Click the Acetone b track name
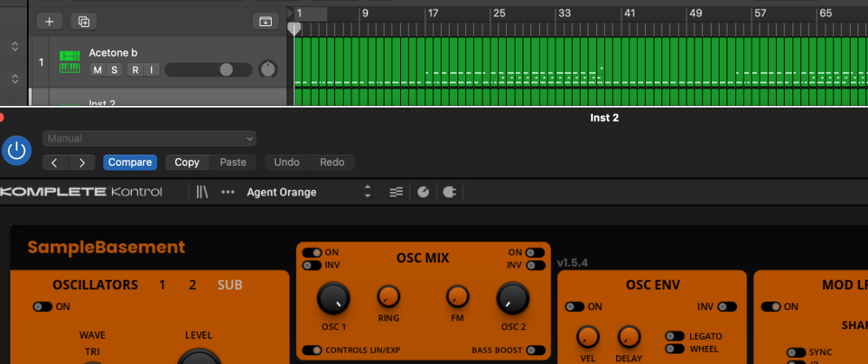 click(114, 53)
